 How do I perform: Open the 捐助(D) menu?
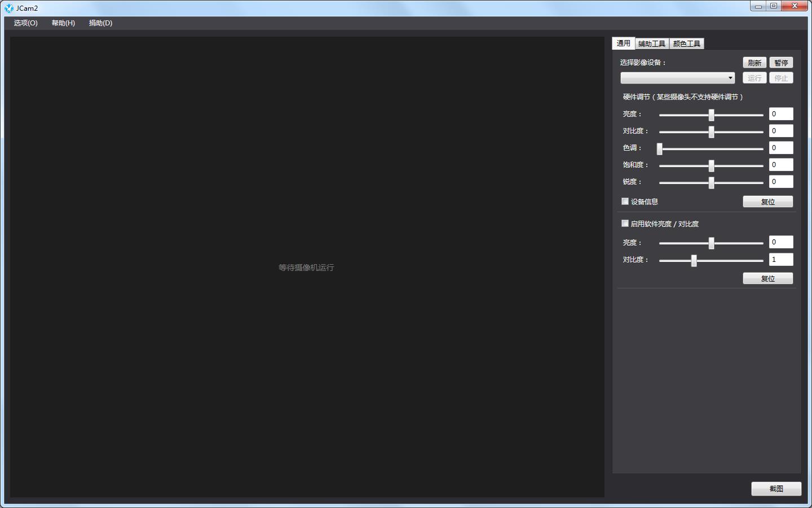[x=100, y=23]
